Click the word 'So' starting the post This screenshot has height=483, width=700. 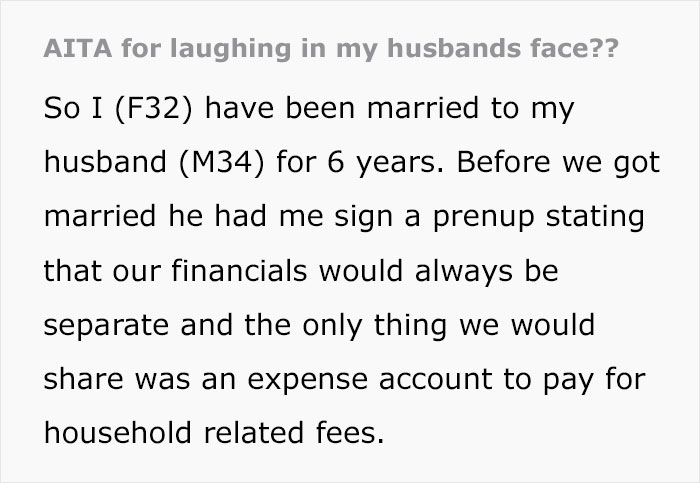point(61,109)
